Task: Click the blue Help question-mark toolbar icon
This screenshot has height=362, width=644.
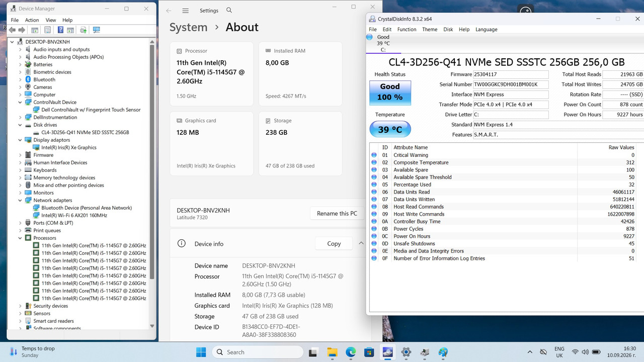Action: (x=60, y=30)
